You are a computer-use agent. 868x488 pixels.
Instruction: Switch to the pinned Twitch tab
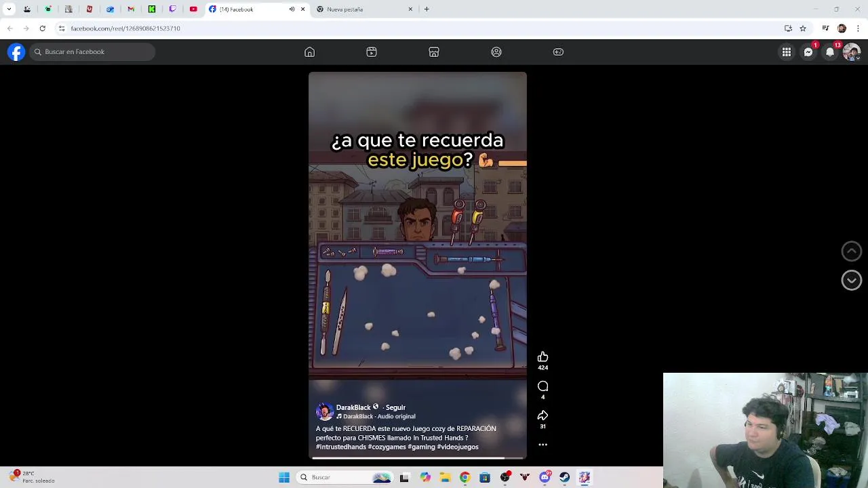pos(172,9)
